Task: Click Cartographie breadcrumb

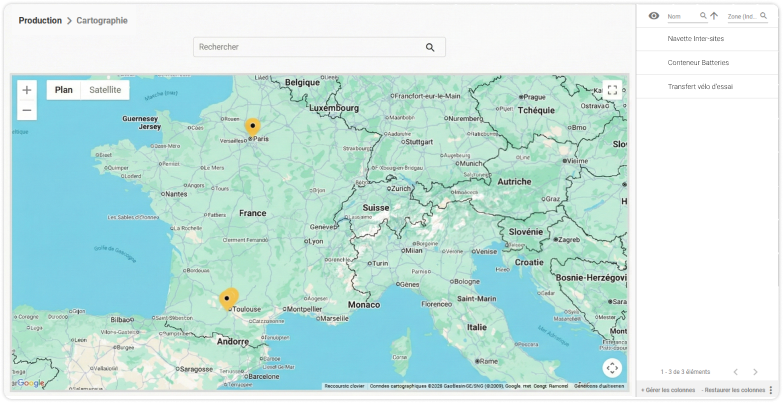Action: [x=102, y=20]
